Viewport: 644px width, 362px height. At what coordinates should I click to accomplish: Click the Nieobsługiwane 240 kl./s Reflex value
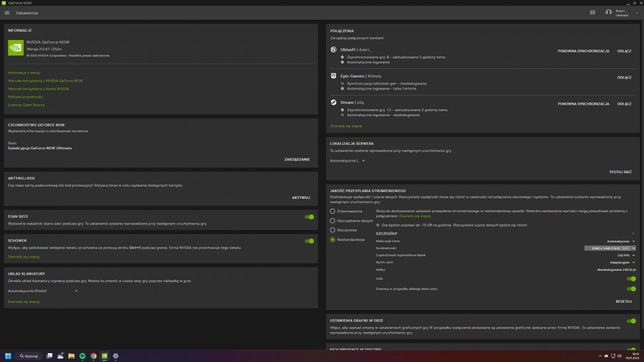click(616, 270)
